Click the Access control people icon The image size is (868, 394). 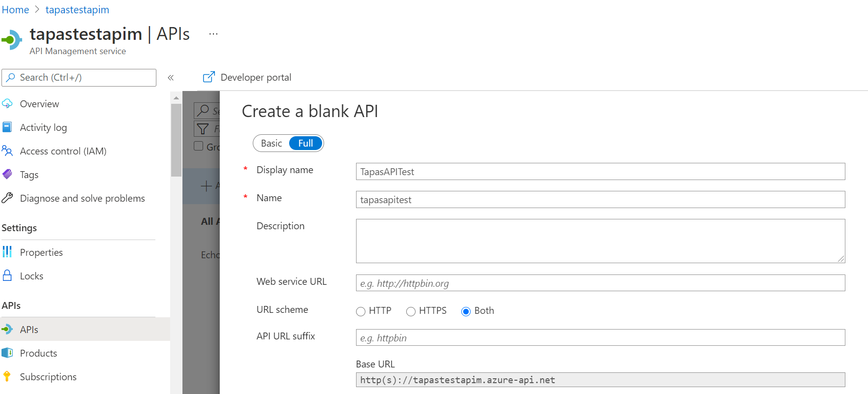7,151
